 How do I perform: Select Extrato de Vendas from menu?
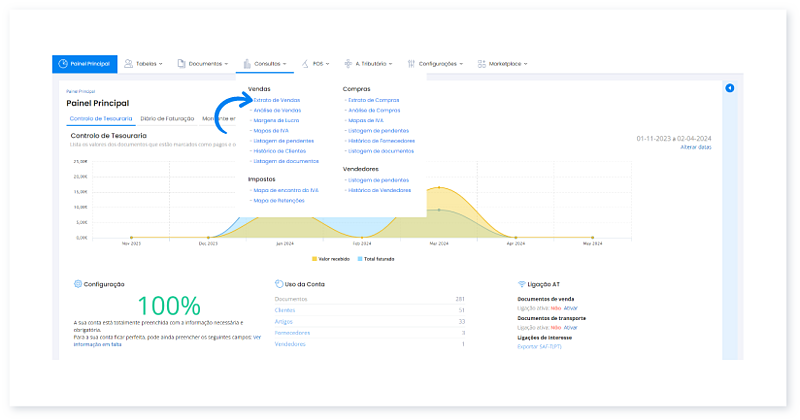pos(277,100)
